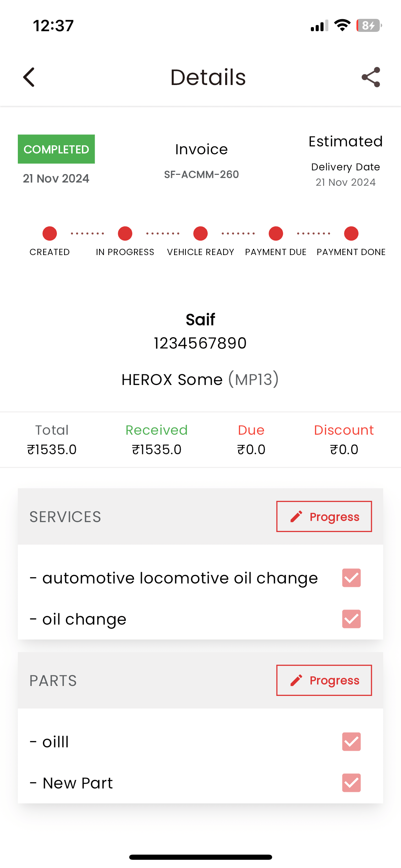Select the Payment Done status dot
Image resolution: width=401 pixels, height=868 pixels.
(351, 233)
